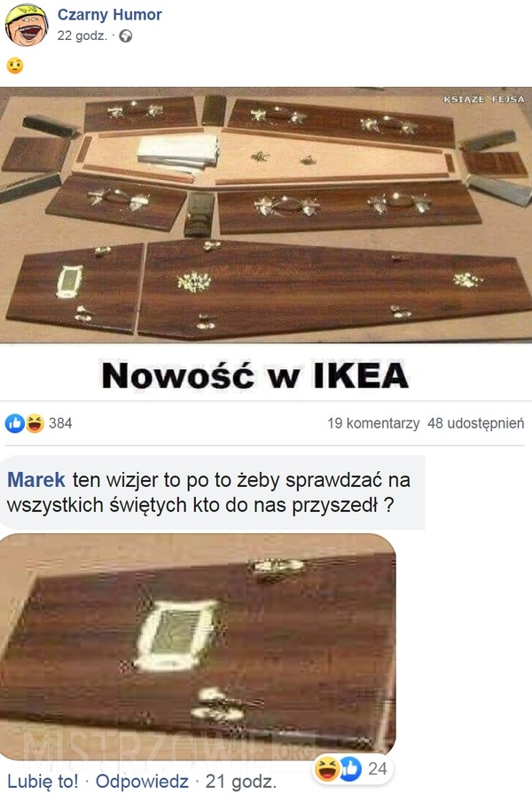Image resolution: width=532 pixels, height=794 pixels.
Task: Click Odpowiedz to reply to Marek
Action: click(142, 781)
